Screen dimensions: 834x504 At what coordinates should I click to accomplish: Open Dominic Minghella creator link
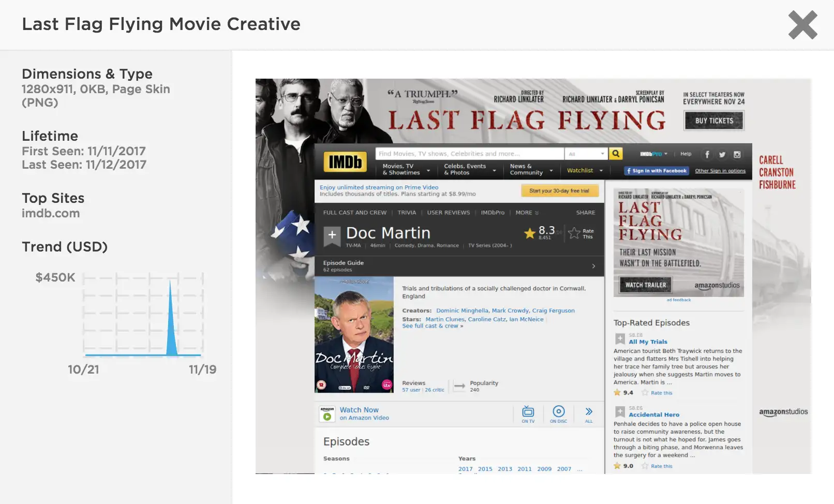click(x=462, y=310)
